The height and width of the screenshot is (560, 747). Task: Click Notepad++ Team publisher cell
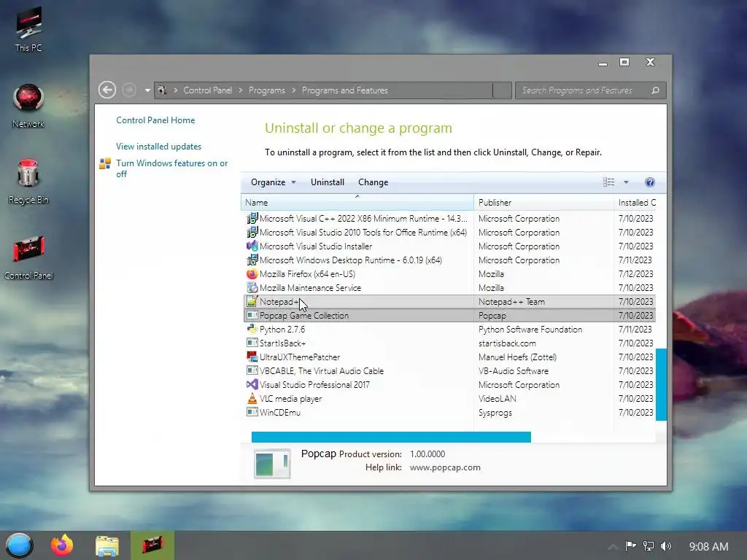click(511, 301)
